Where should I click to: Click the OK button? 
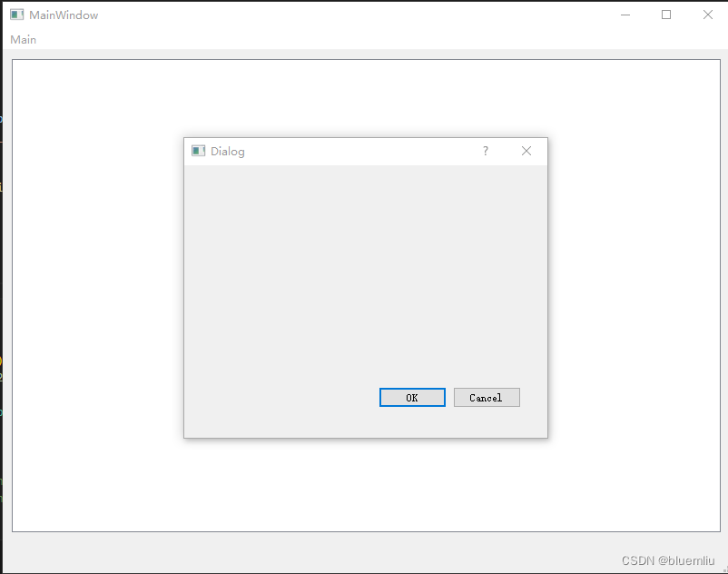(412, 397)
